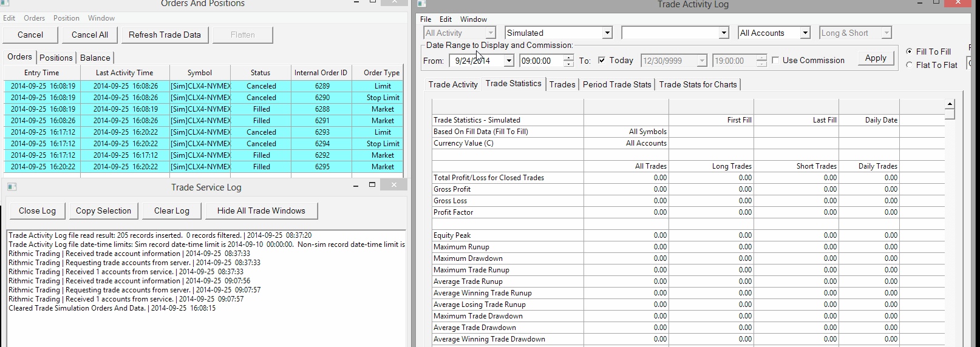Image resolution: width=980 pixels, height=347 pixels.
Task: Click the Refresh Trade Data button
Action: point(165,35)
